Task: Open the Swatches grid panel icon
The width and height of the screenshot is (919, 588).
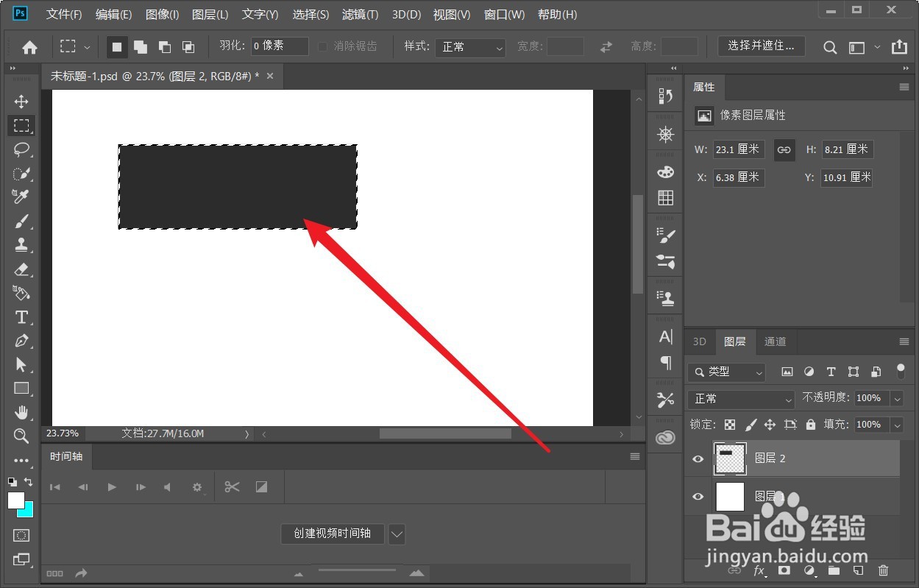Action: point(666,197)
